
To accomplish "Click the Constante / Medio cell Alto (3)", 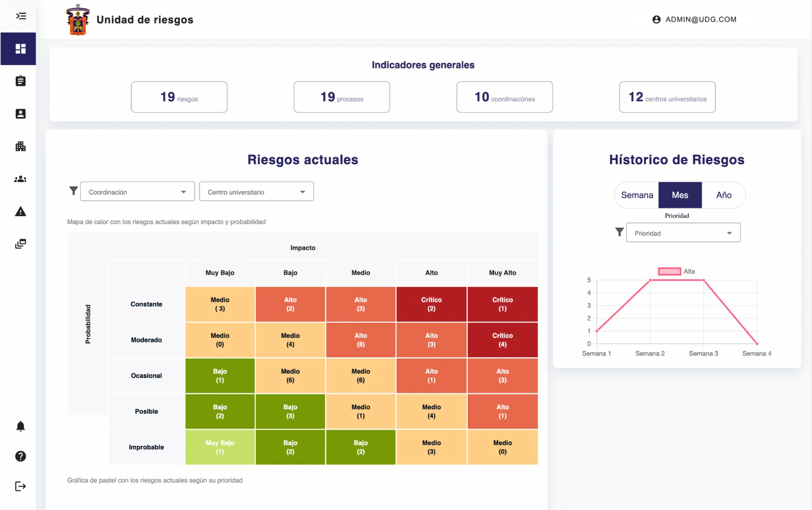I will pyautogui.click(x=361, y=304).
